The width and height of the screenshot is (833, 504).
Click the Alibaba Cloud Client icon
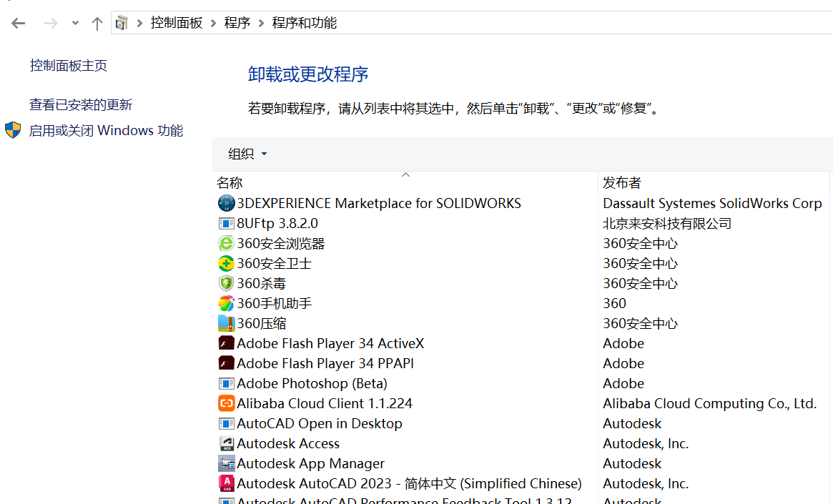pos(227,403)
